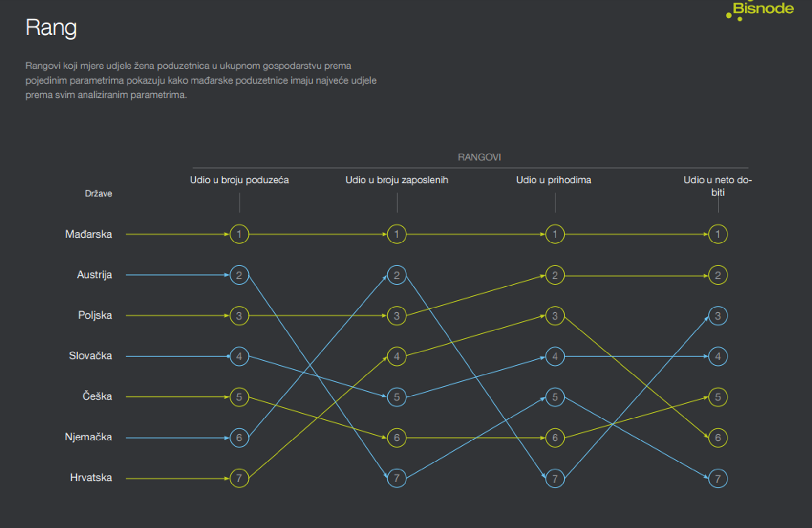Click the Države label
The image size is (812, 528).
(98, 194)
